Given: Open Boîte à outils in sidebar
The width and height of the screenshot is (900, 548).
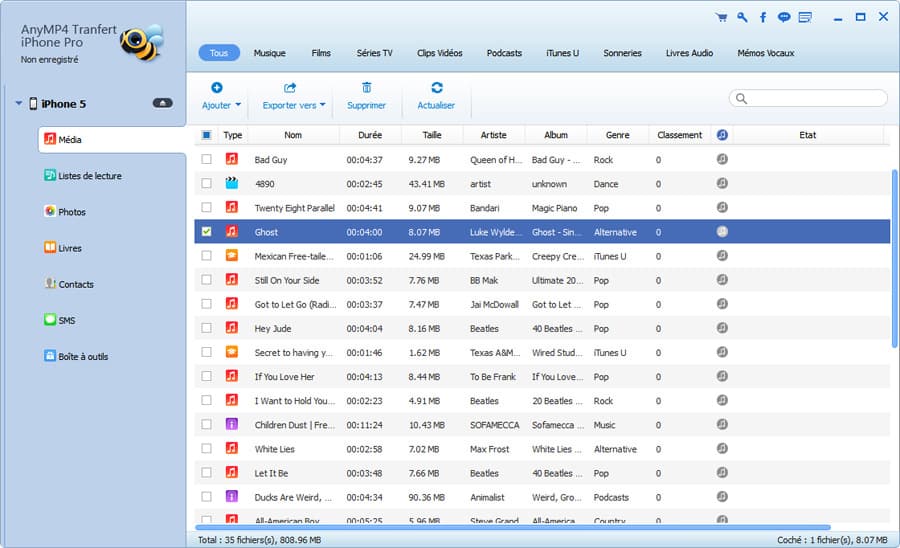Looking at the screenshot, I should tap(76, 356).
